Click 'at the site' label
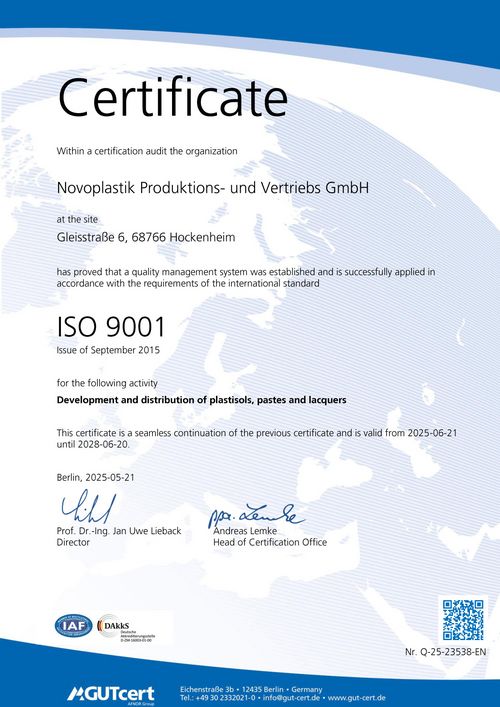500x707 pixels. (x=77, y=220)
